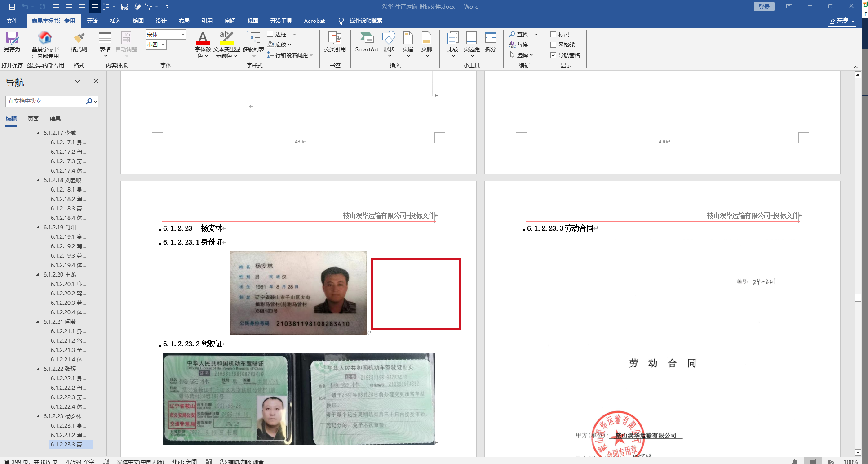Click the 替换 replace button
This screenshot has height=464, width=868.
(x=518, y=45)
